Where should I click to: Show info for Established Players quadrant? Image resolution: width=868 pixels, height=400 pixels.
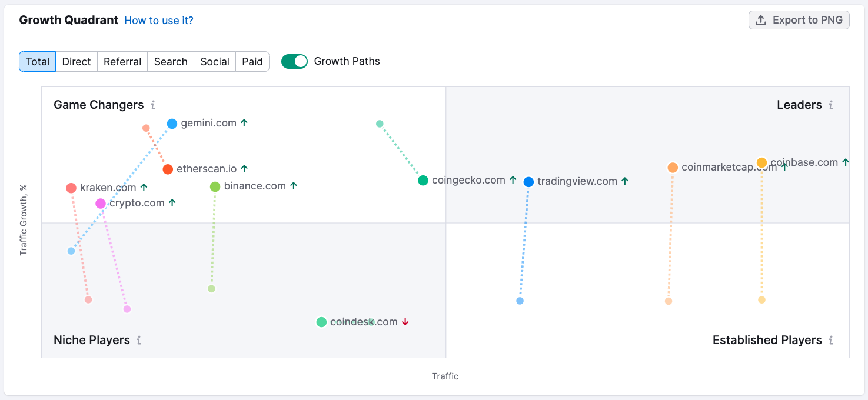click(x=831, y=340)
